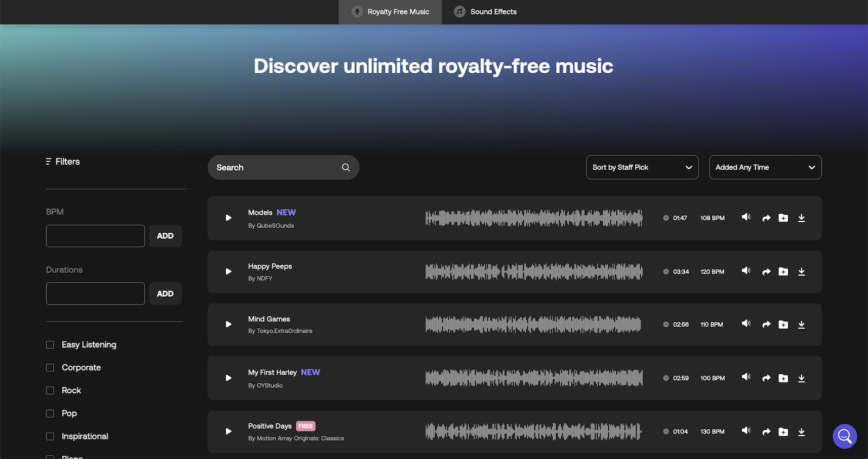Open the chat support bubble
Screen dimensions: 868x459
click(x=844, y=436)
